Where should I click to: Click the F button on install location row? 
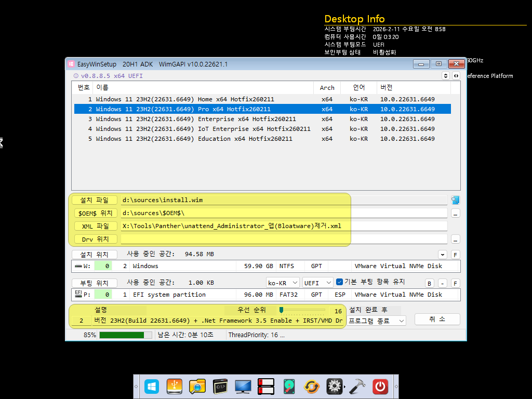[x=455, y=255]
